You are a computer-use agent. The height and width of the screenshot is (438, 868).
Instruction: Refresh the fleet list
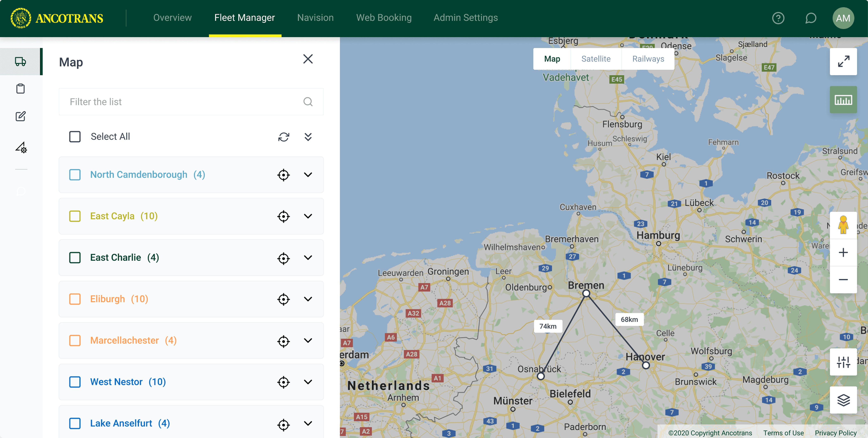click(283, 136)
